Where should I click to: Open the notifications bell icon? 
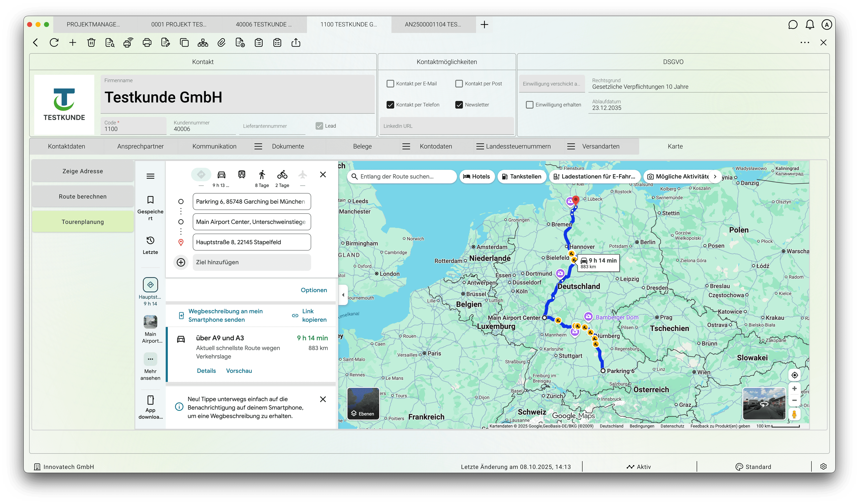[x=810, y=25]
